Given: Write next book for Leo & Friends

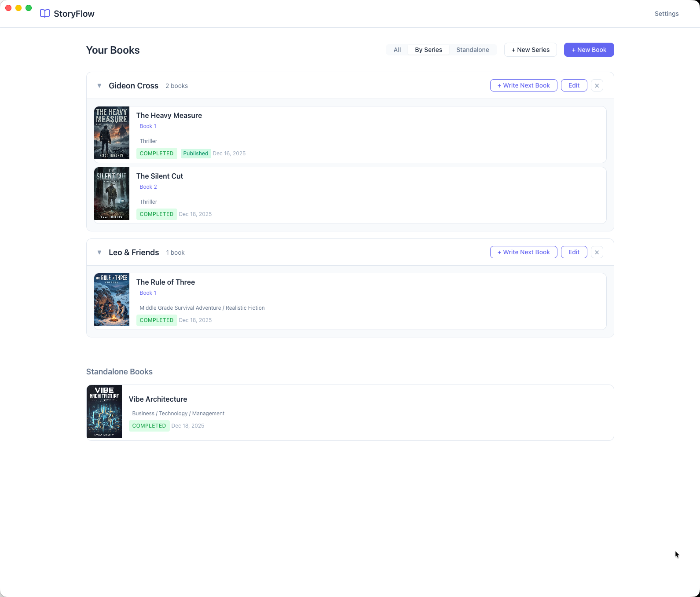Looking at the screenshot, I should point(524,252).
